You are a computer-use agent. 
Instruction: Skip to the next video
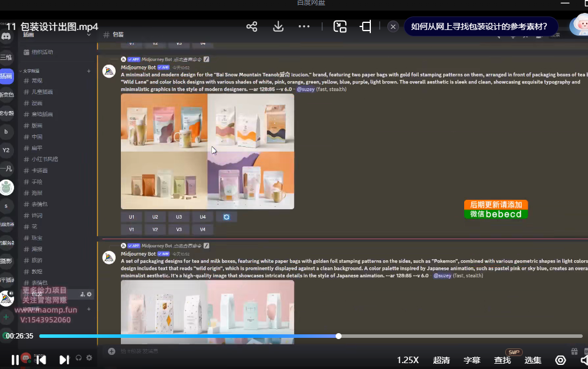(64, 360)
